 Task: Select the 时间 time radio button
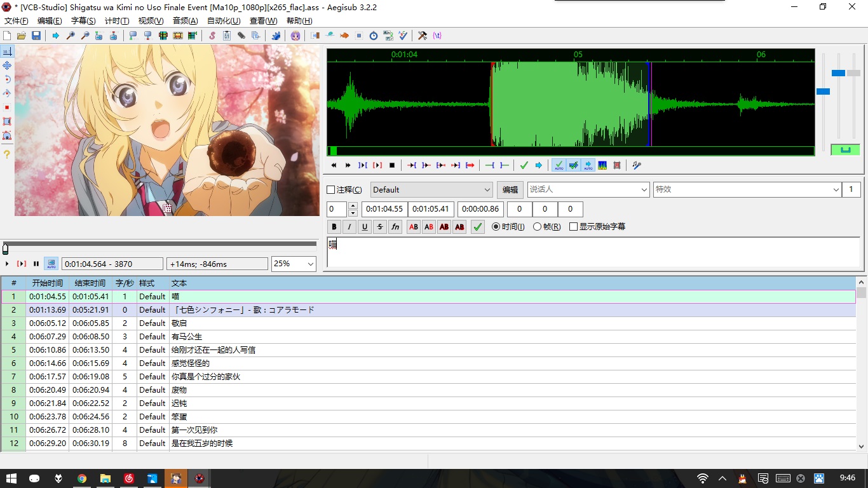[x=496, y=227]
